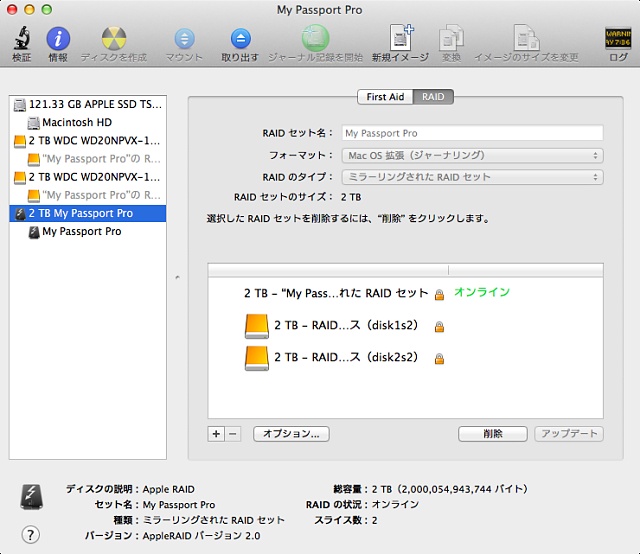Open the Format (フォーマット) dropdown
The image size is (640, 554).
coord(472,156)
